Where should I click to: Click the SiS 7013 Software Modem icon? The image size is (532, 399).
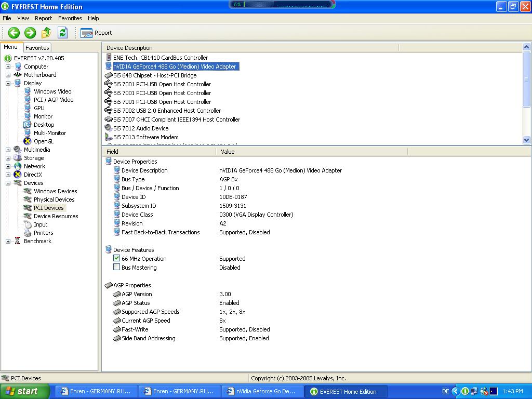point(108,137)
